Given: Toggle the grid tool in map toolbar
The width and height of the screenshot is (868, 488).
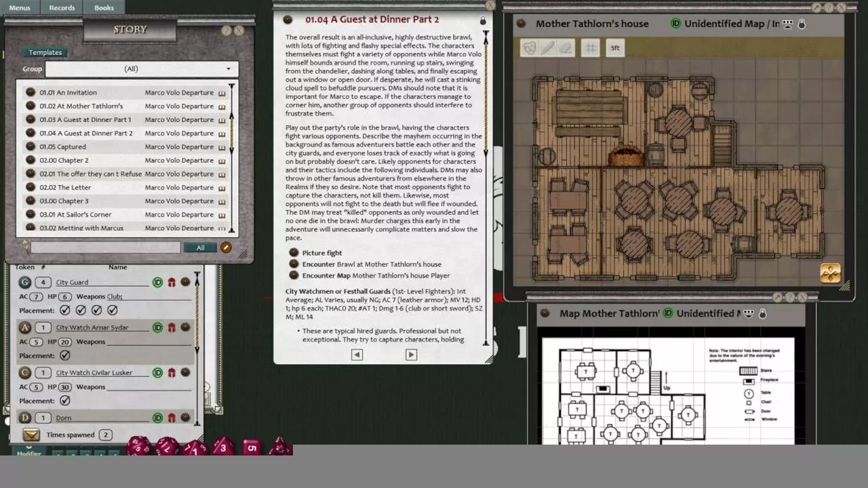Looking at the screenshot, I should tap(591, 48).
